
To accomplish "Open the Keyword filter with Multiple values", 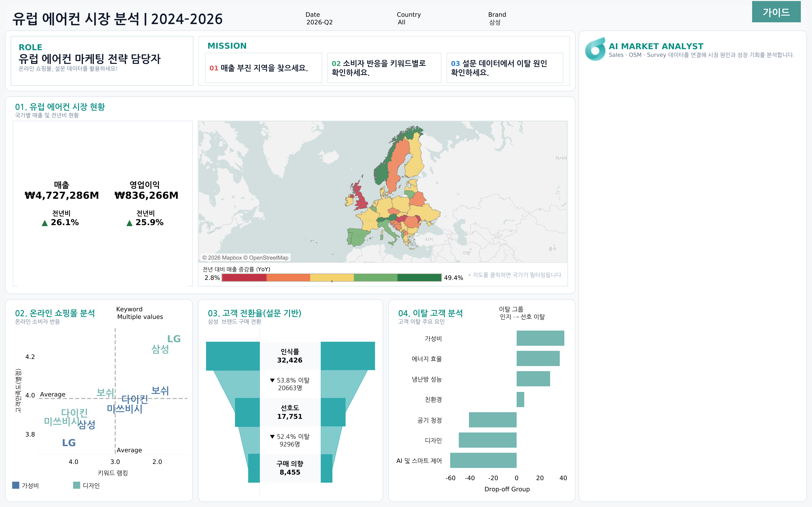I will (140, 313).
